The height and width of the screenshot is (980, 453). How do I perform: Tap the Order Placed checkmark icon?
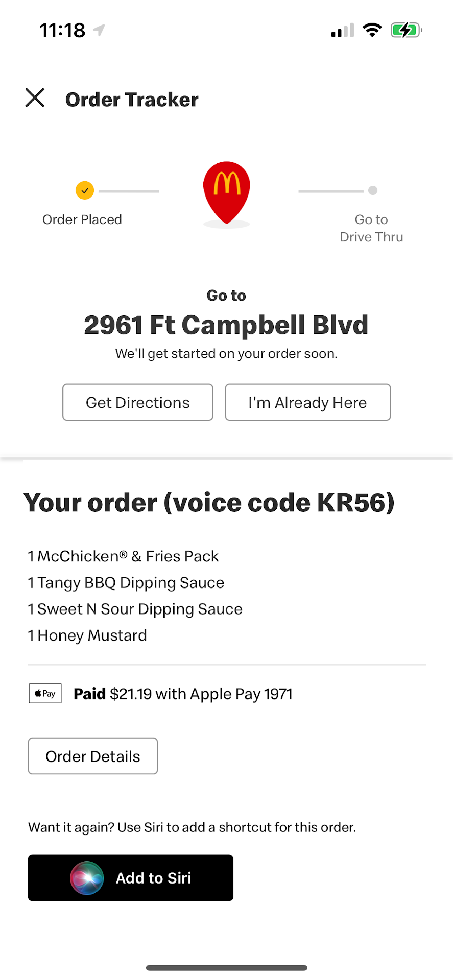(x=85, y=191)
